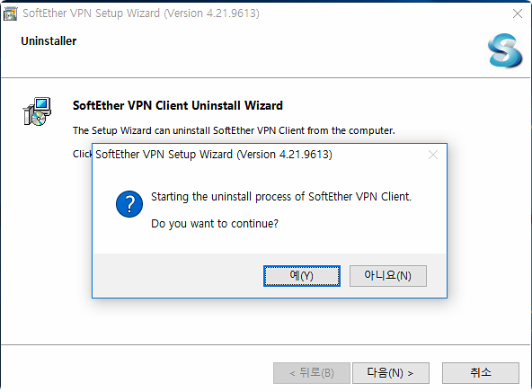Go back using the 뒤로(B) button
The image size is (532, 392).
coord(312,372)
